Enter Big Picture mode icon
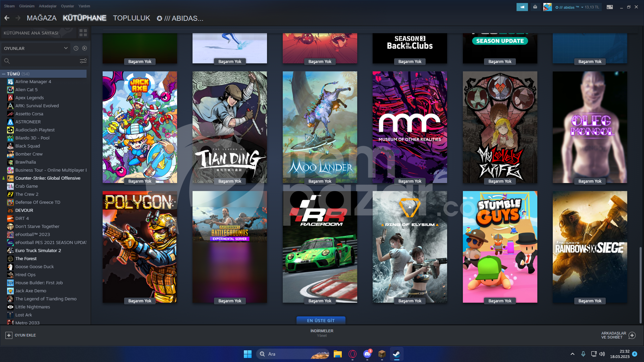This screenshot has height=362, width=644. tap(610, 7)
